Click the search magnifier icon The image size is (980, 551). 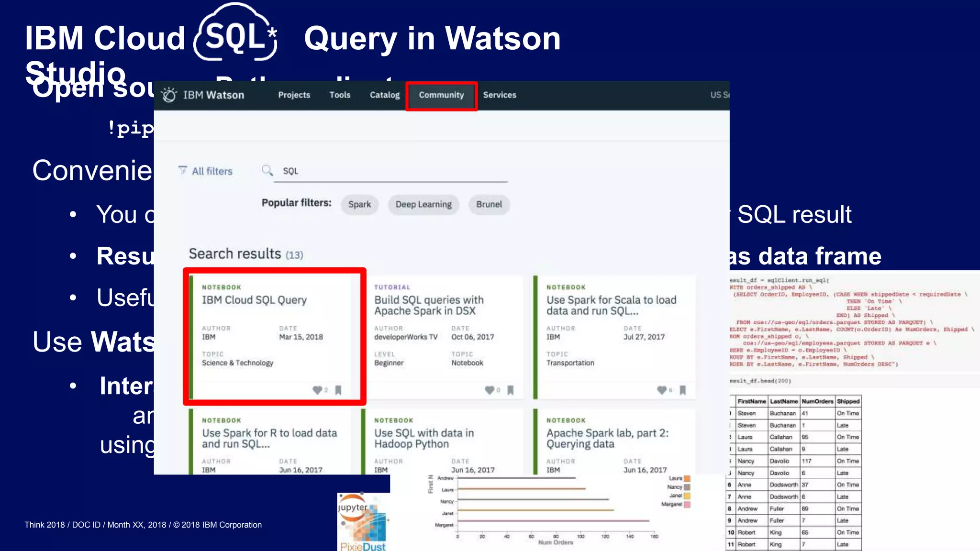tap(267, 170)
